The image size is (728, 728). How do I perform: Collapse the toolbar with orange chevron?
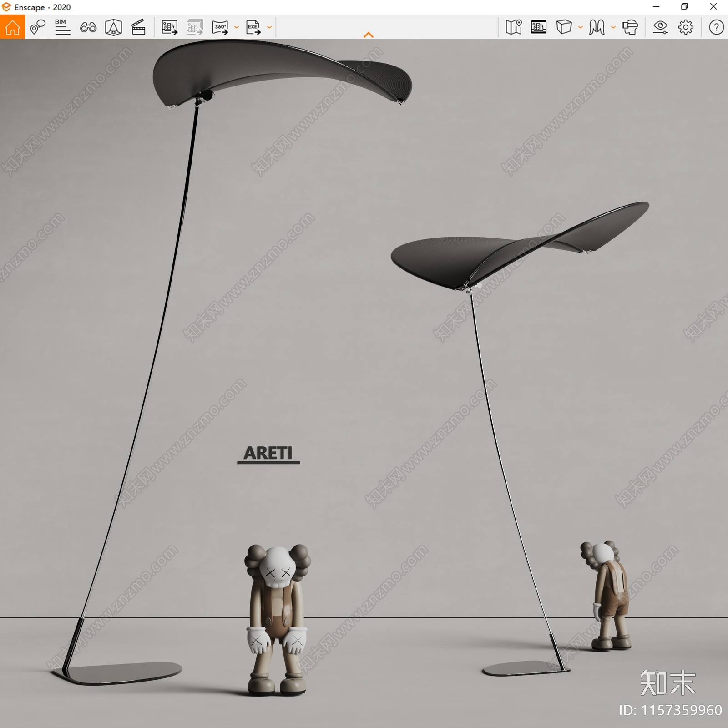pyautogui.click(x=369, y=35)
